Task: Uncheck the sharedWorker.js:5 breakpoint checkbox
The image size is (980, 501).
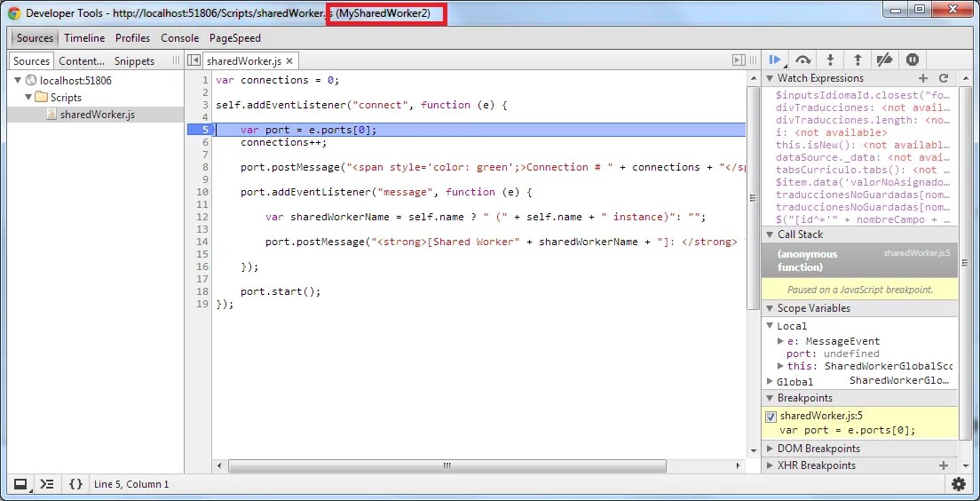Action: click(771, 417)
